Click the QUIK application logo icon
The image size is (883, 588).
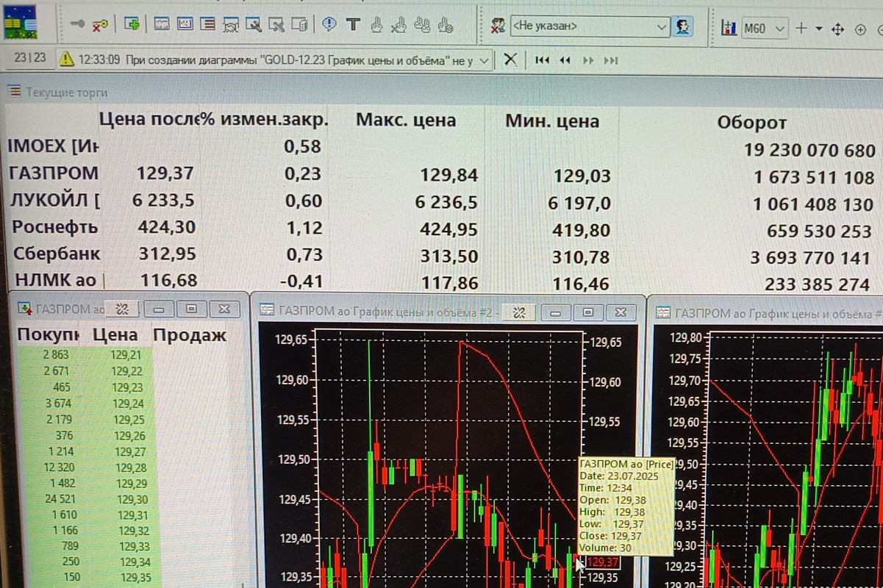pyautogui.click(x=21, y=24)
